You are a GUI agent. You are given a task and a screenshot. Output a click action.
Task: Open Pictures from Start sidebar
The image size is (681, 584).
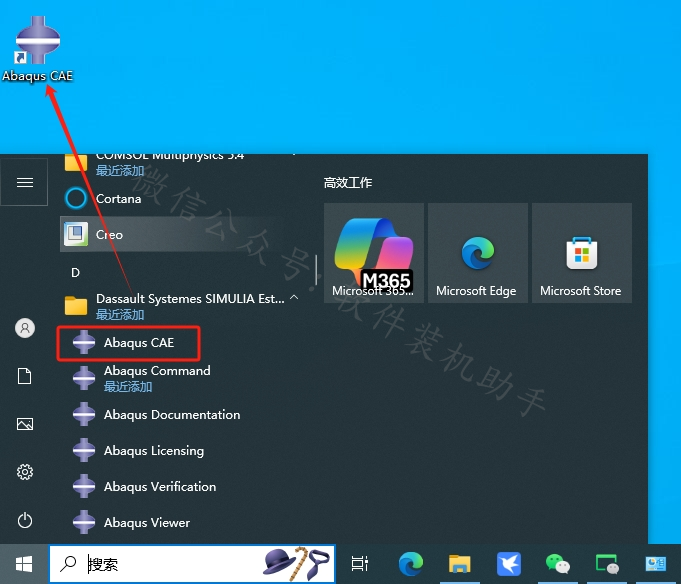pyautogui.click(x=25, y=424)
